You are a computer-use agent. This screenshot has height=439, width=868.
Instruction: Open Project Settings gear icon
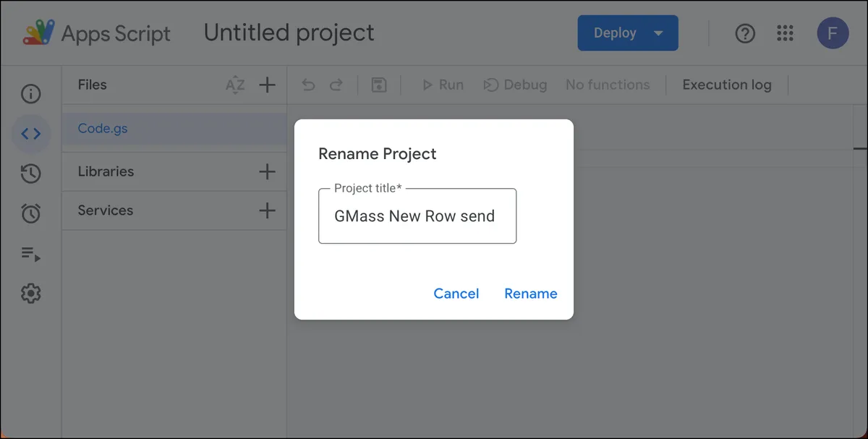coord(31,294)
